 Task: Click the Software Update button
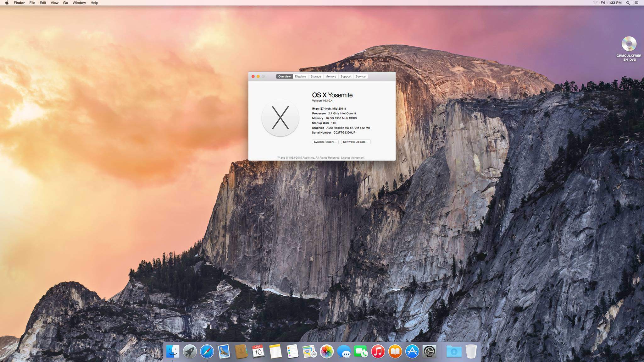coord(355,142)
